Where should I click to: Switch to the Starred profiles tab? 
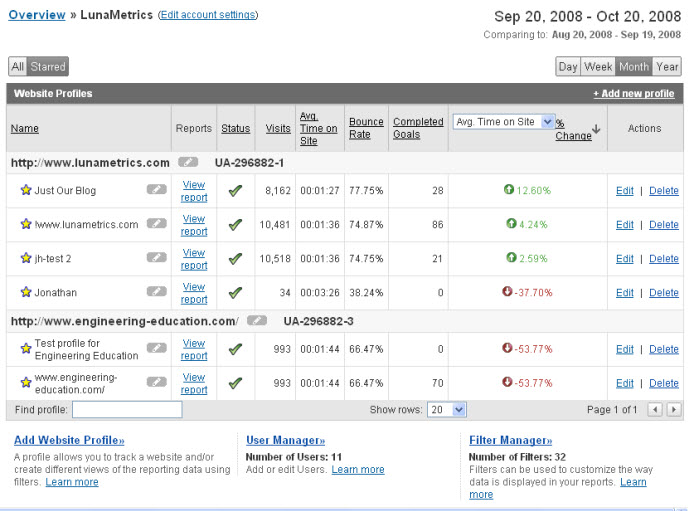[48, 67]
